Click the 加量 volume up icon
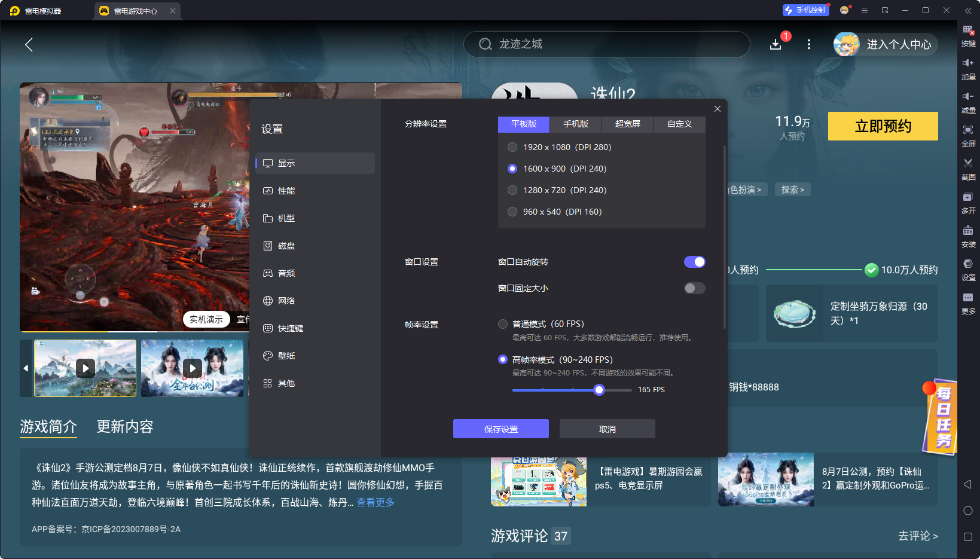 (x=969, y=69)
